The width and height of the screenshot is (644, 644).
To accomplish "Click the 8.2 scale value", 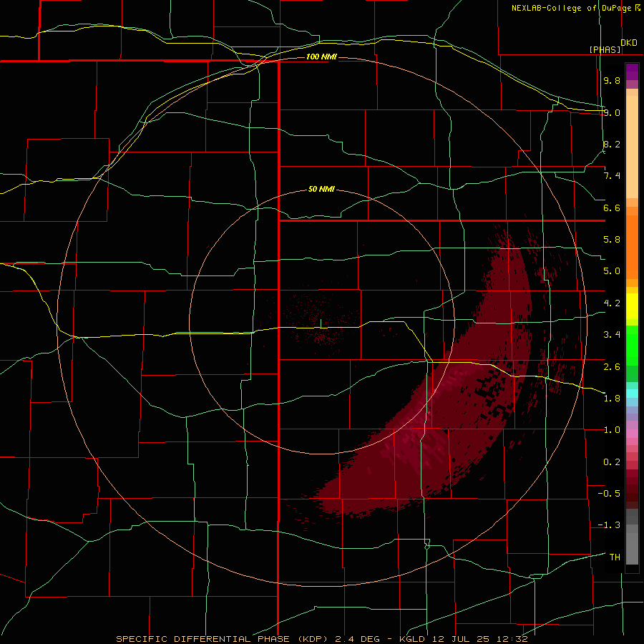I will pos(612,144).
